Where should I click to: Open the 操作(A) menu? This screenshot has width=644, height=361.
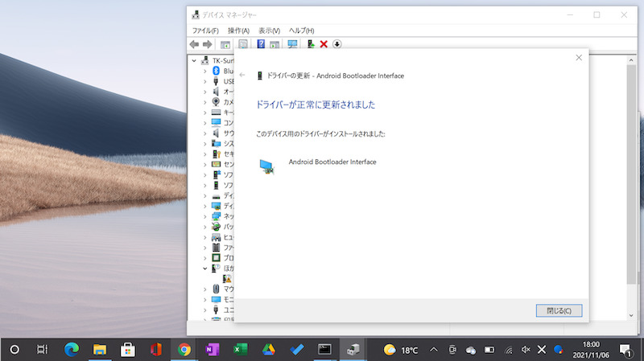pyautogui.click(x=238, y=31)
